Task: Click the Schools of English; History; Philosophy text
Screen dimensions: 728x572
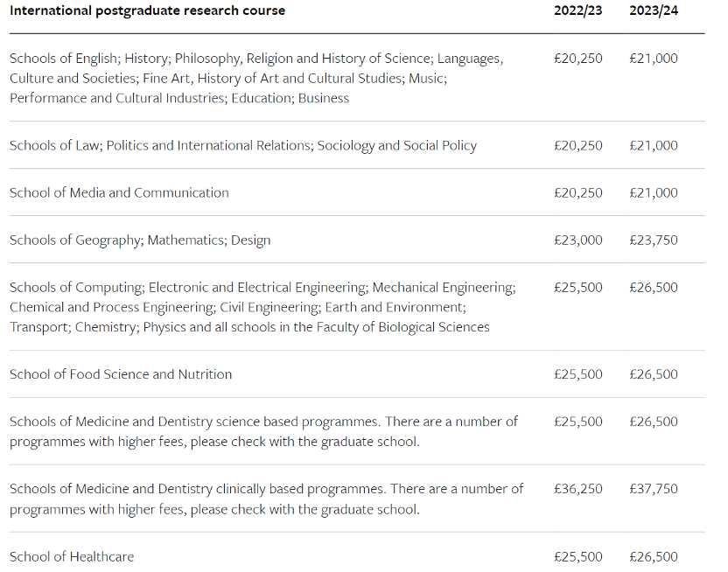Action: click(x=255, y=59)
